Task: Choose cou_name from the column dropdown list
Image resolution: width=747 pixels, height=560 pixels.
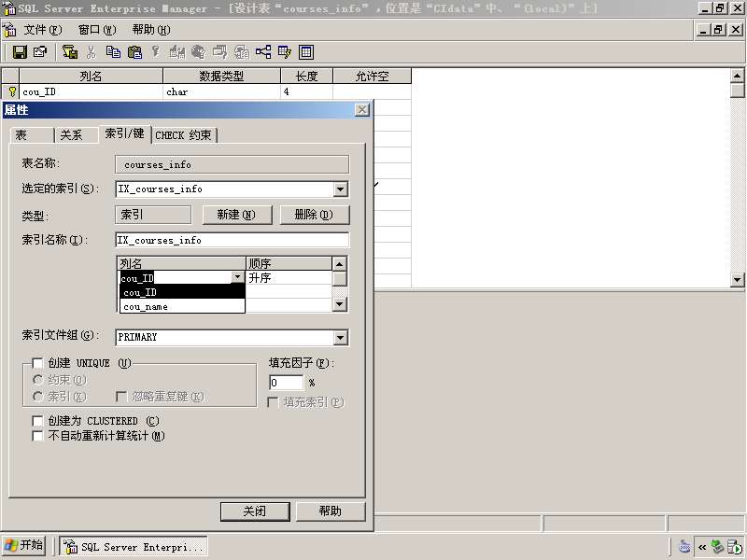Action: [x=182, y=307]
